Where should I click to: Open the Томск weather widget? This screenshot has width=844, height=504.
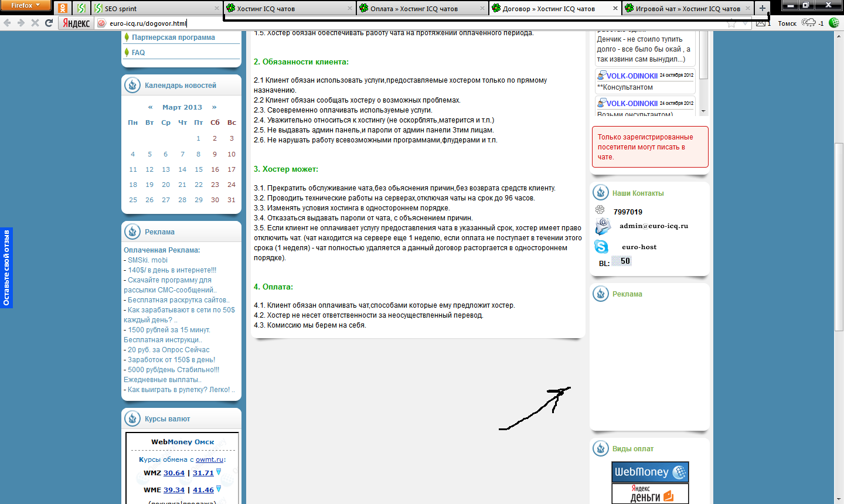(801, 23)
